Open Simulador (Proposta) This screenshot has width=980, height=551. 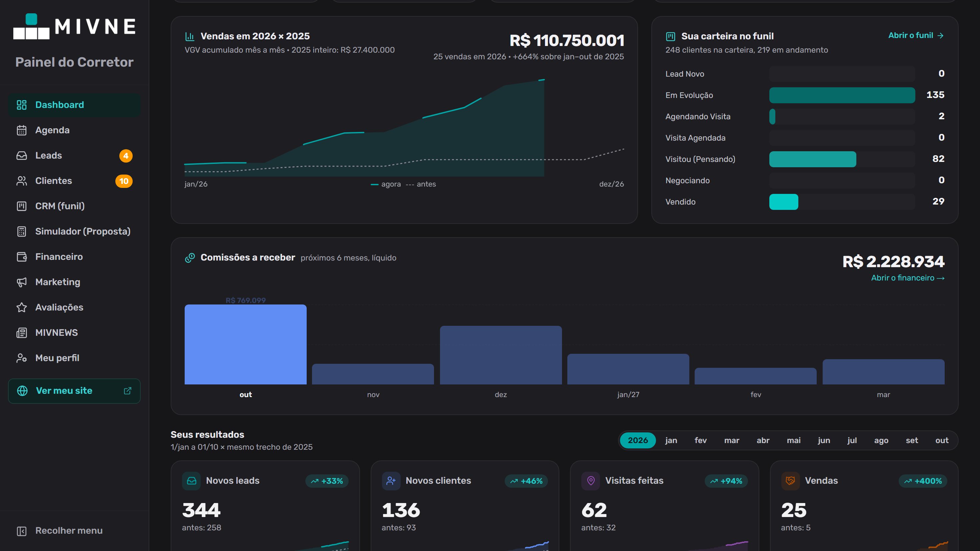tap(74, 232)
